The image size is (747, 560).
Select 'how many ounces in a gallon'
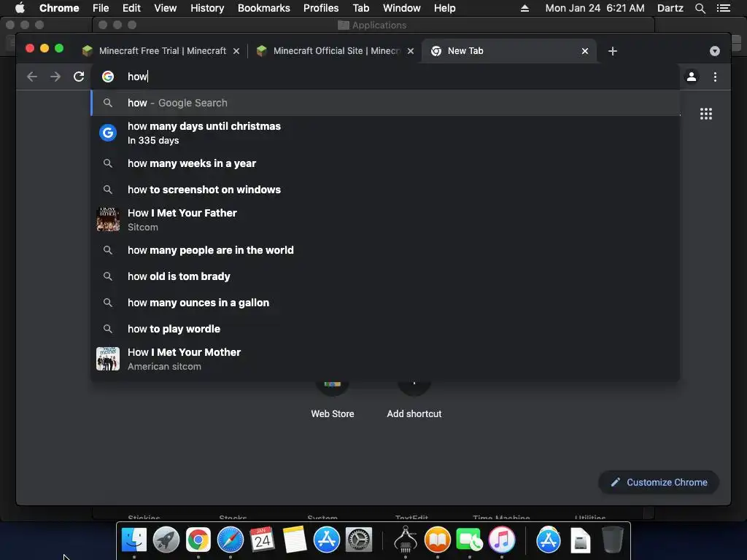pos(385,303)
